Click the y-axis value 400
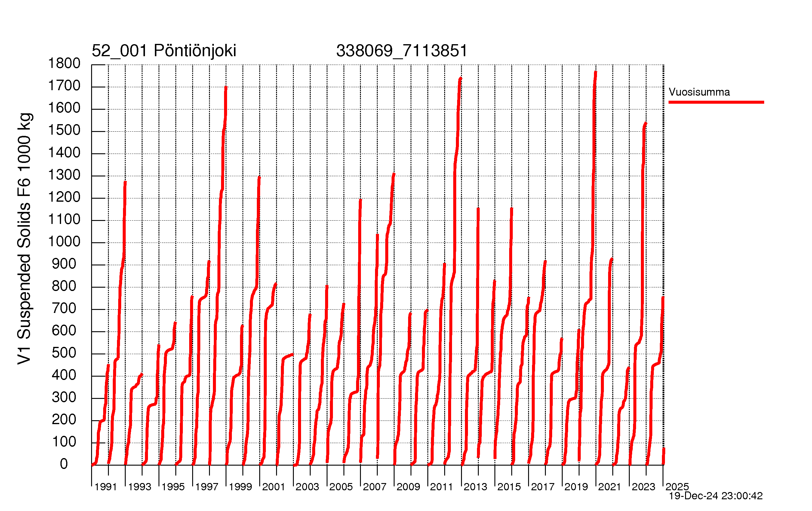Image resolution: width=812 pixels, height=511 pixels. (x=64, y=375)
